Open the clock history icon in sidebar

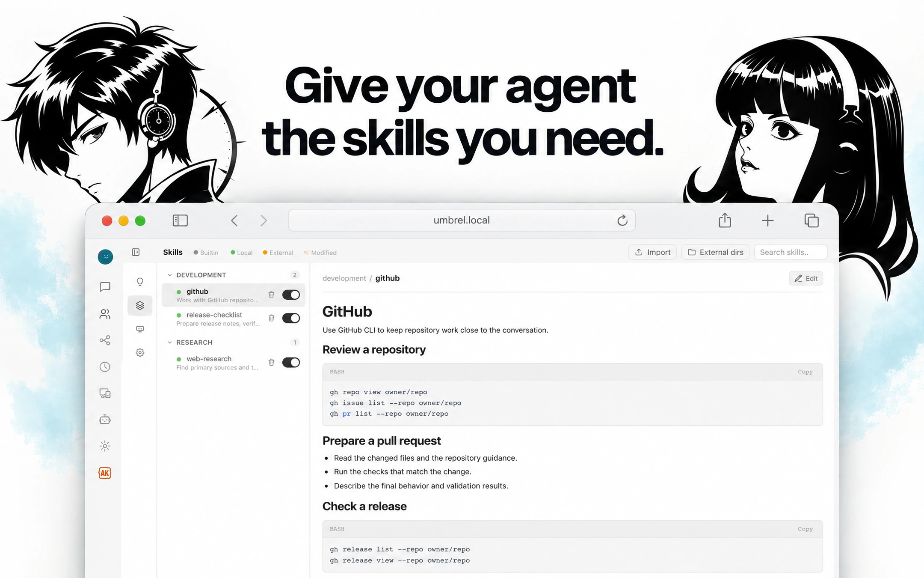[x=105, y=367]
